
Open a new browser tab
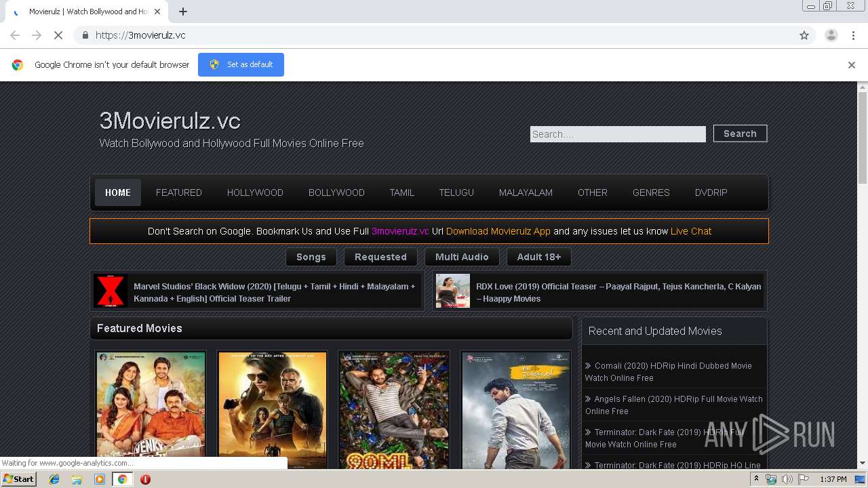pos(183,12)
